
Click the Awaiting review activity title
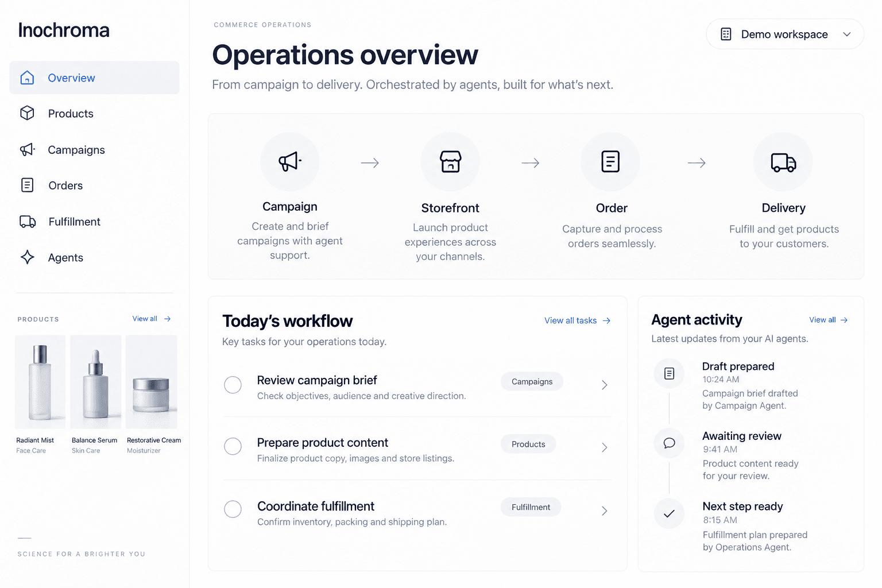click(x=741, y=436)
